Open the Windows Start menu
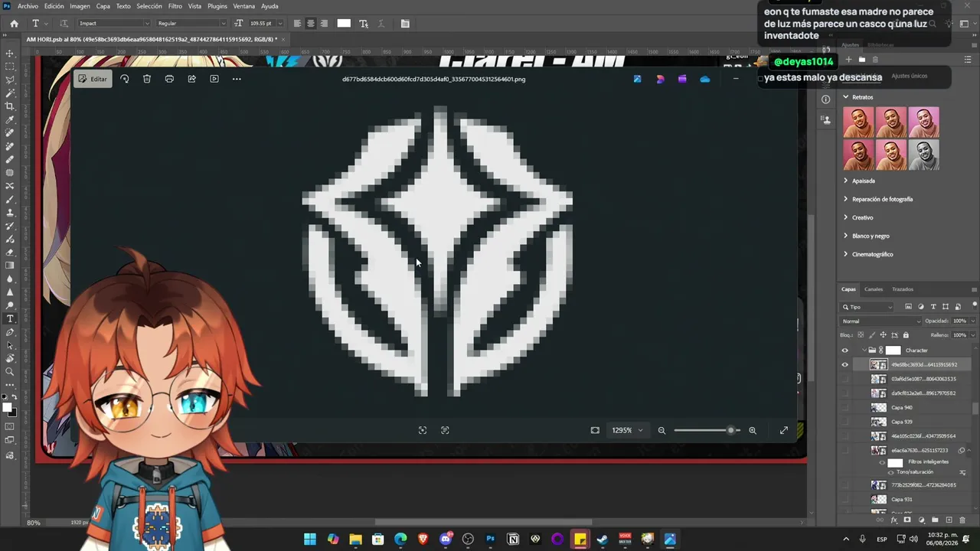980x551 pixels. tap(310, 540)
